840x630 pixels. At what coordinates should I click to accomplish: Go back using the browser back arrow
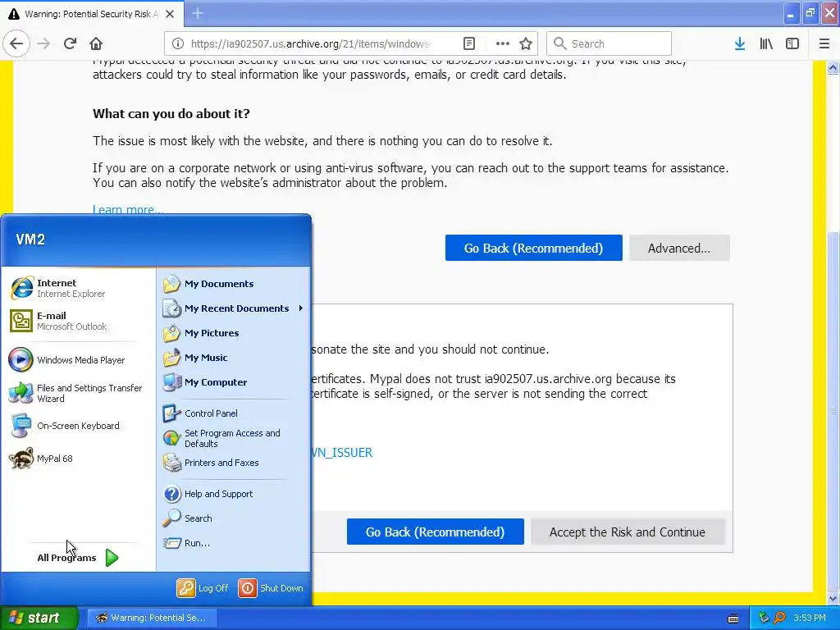[x=16, y=43]
